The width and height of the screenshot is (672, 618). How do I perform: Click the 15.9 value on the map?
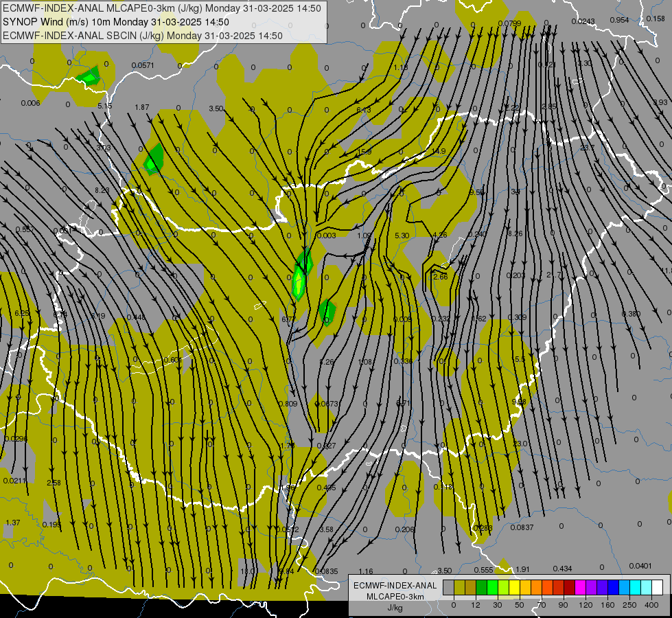[364, 152]
